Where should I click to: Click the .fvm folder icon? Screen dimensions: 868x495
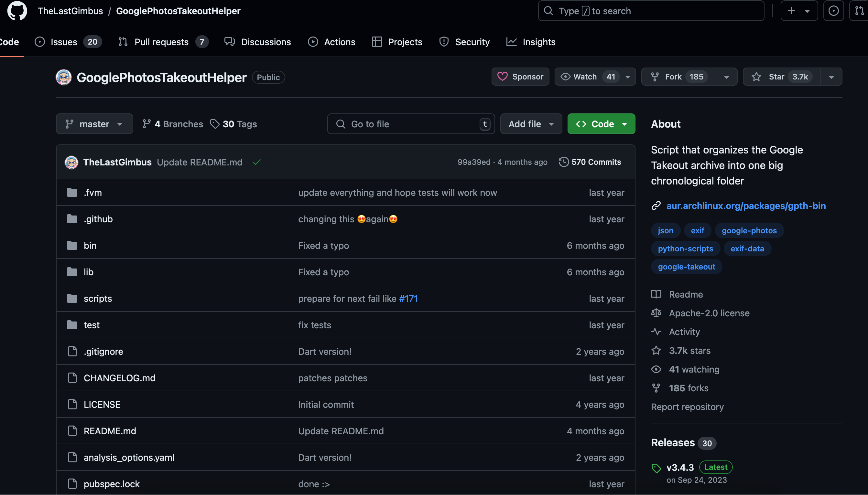[x=72, y=193]
